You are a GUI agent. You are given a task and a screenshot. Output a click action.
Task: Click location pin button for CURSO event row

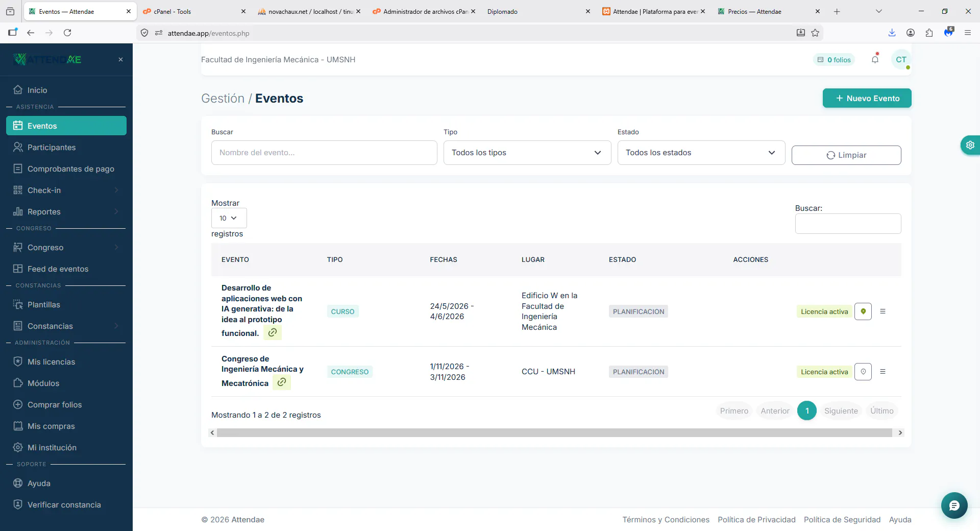pos(863,311)
